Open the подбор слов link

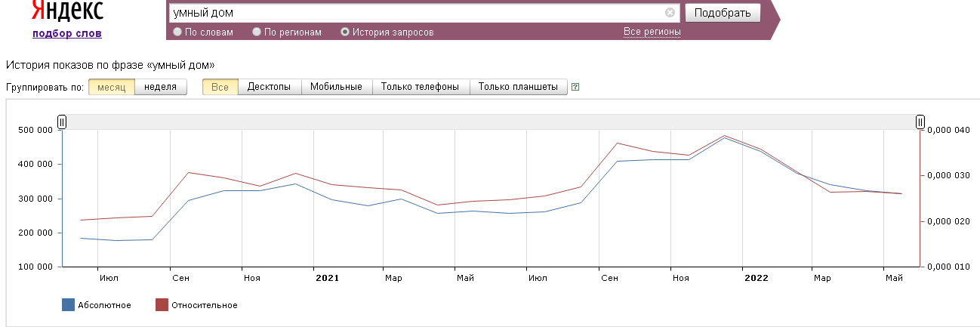point(67,33)
